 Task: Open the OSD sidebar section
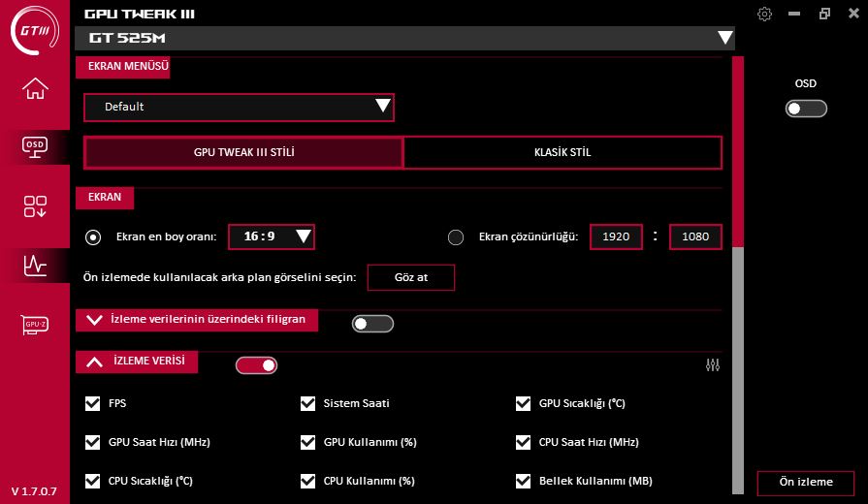coord(35,147)
